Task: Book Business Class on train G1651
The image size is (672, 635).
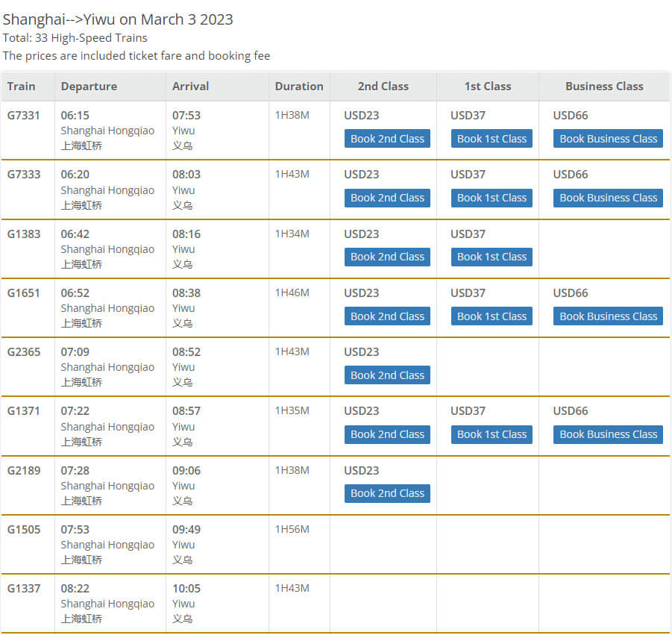Action: coord(608,316)
